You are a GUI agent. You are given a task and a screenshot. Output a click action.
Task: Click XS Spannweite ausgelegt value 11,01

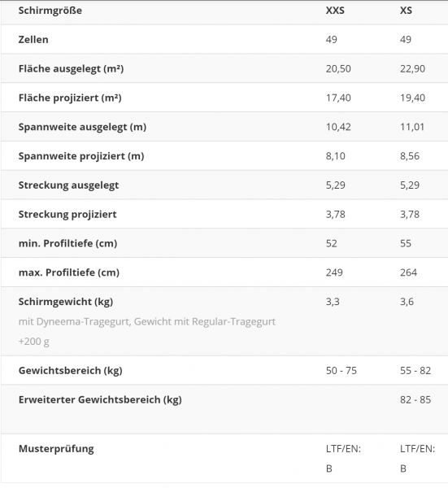pos(412,127)
